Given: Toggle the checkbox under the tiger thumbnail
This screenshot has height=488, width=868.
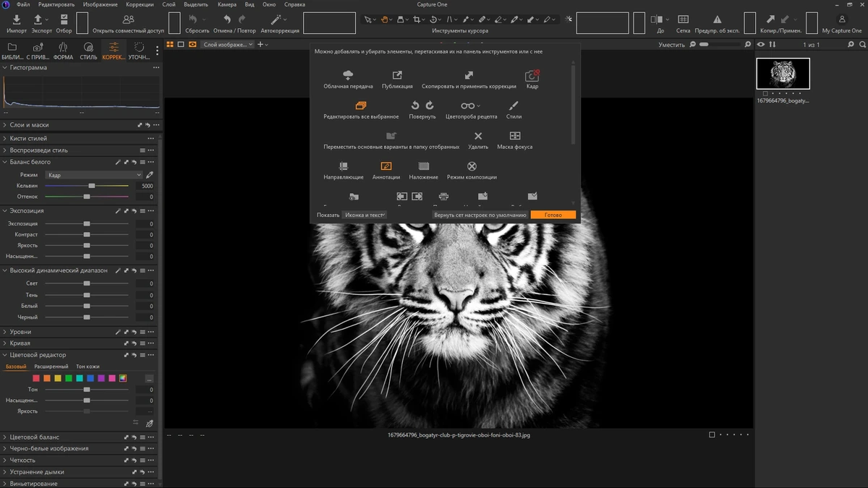Looking at the screenshot, I should click(x=766, y=93).
